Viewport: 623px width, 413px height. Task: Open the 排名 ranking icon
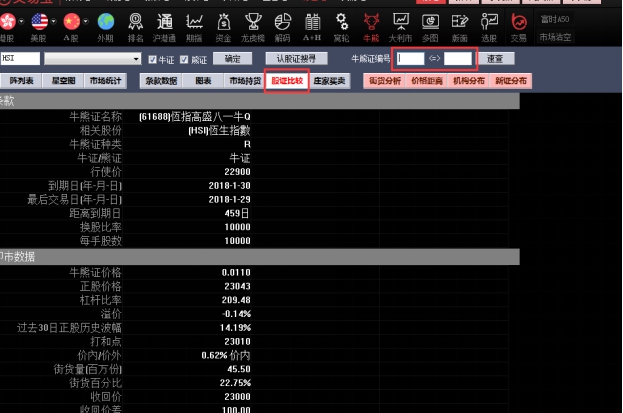137,20
